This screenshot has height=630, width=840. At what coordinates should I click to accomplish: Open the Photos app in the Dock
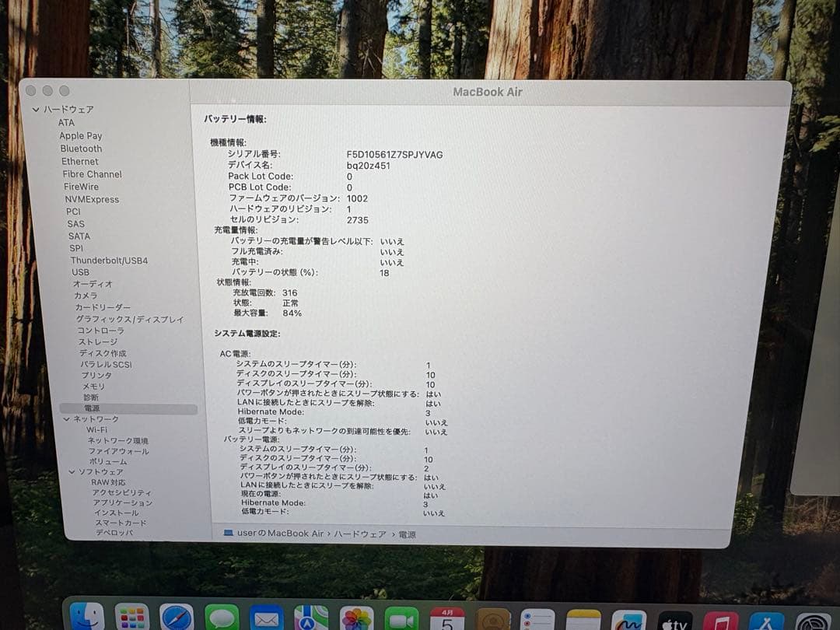(357, 620)
